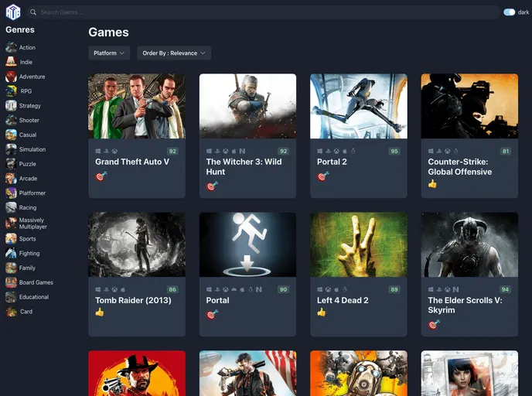Select the Adventure genre label

click(32, 77)
